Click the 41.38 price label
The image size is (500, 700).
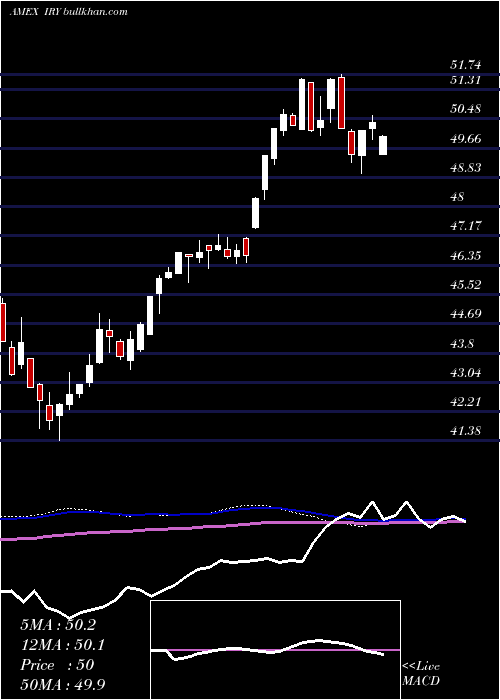(x=465, y=431)
